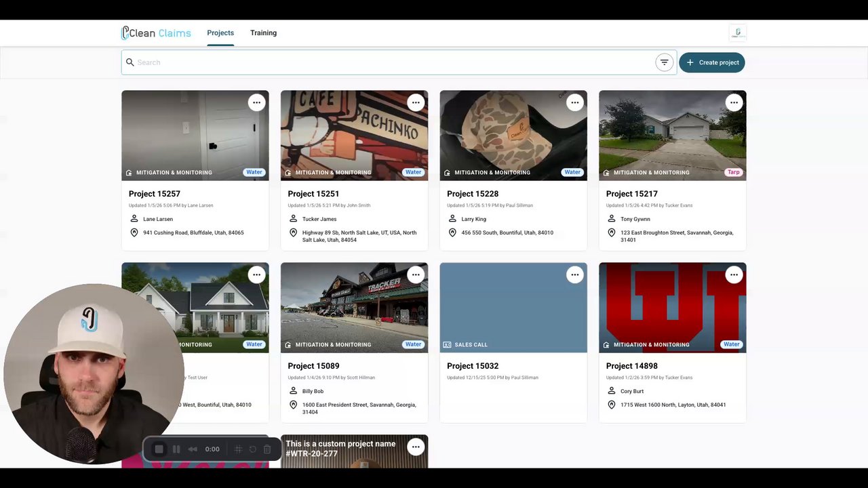Switch to the Training tab
The image size is (868, 488).
tap(263, 33)
